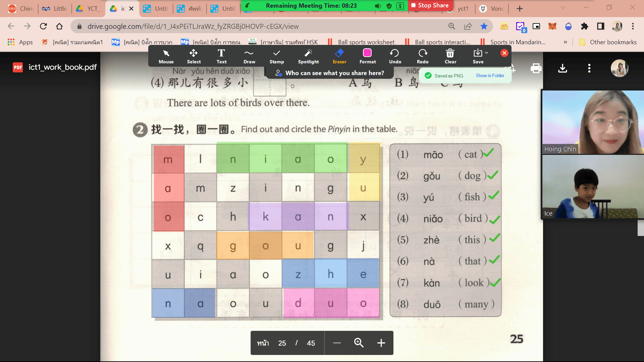Expand hidden bookmarks chevron
The image size is (644, 362).
(566, 42)
